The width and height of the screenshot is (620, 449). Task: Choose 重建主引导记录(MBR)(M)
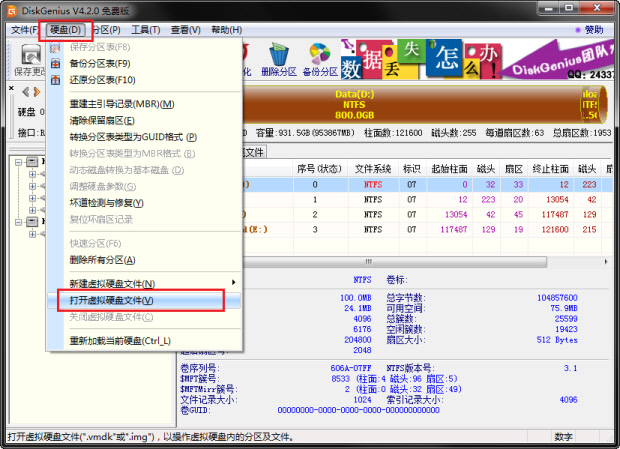click(144, 104)
